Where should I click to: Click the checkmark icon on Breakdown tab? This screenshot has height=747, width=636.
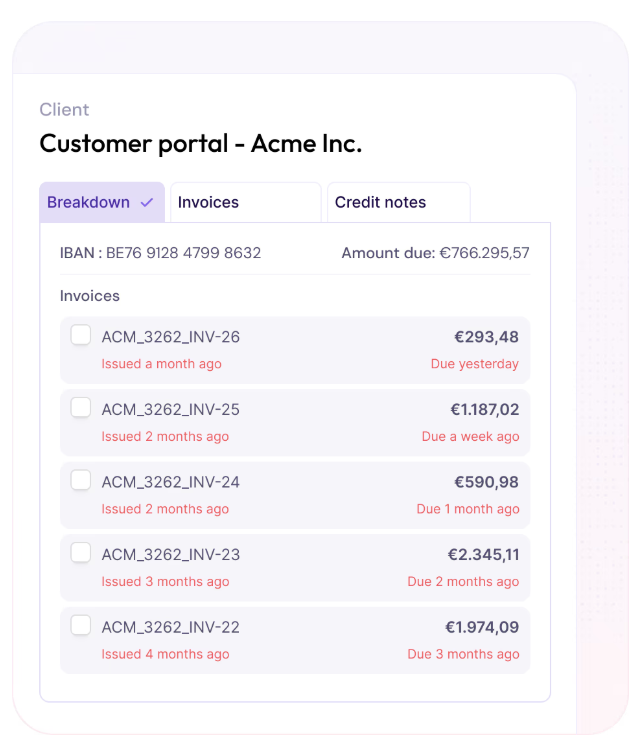tap(147, 202)
